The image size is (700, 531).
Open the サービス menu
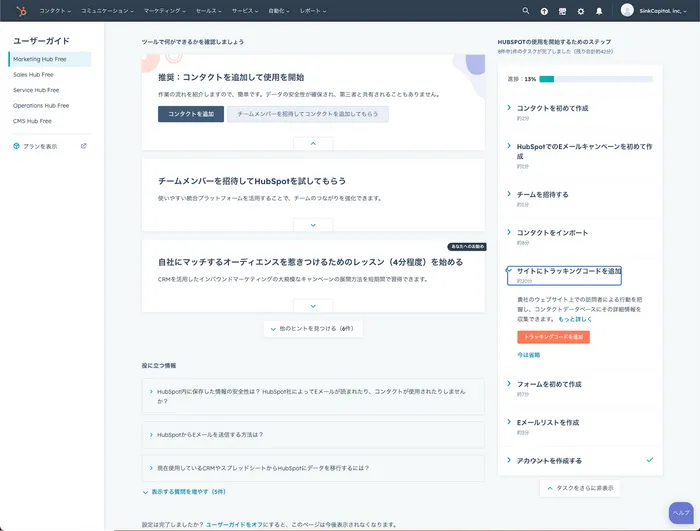[x=245, y=11]
